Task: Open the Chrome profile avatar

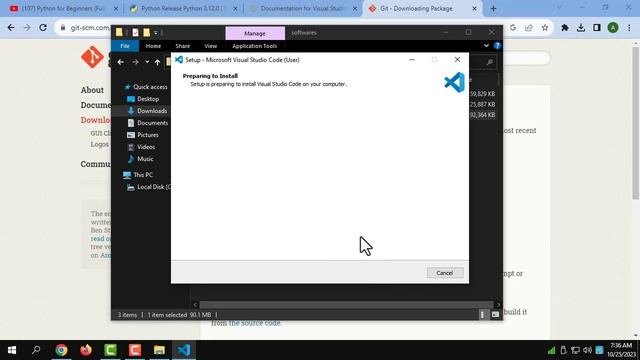Action: [x=613, y=28]
